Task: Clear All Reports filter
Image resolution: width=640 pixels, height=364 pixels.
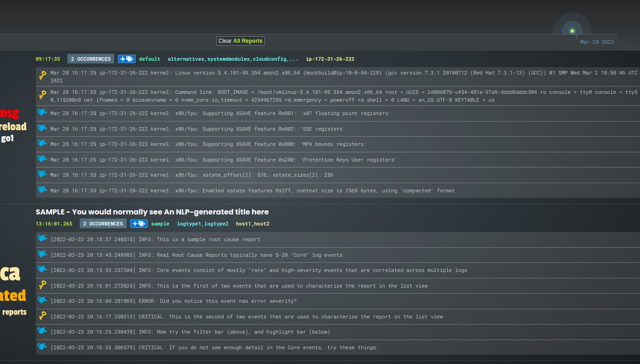Action: pos(241,41)
